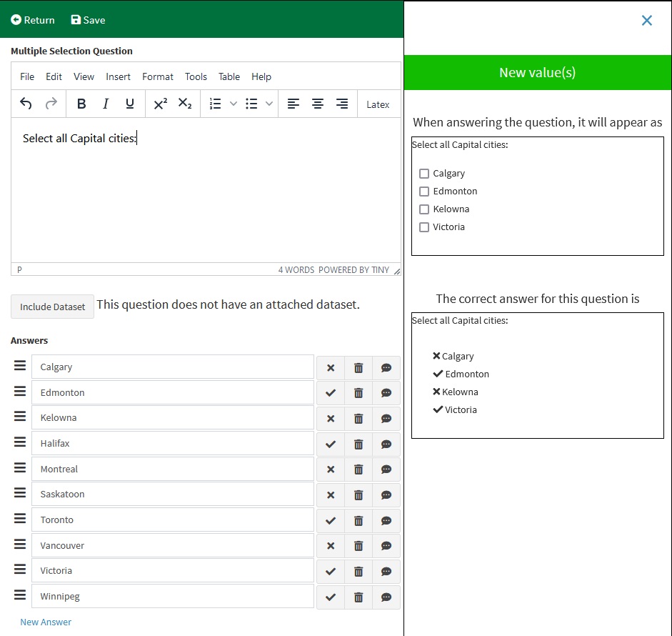Click the superscript icon

click(x=161, y=104)
